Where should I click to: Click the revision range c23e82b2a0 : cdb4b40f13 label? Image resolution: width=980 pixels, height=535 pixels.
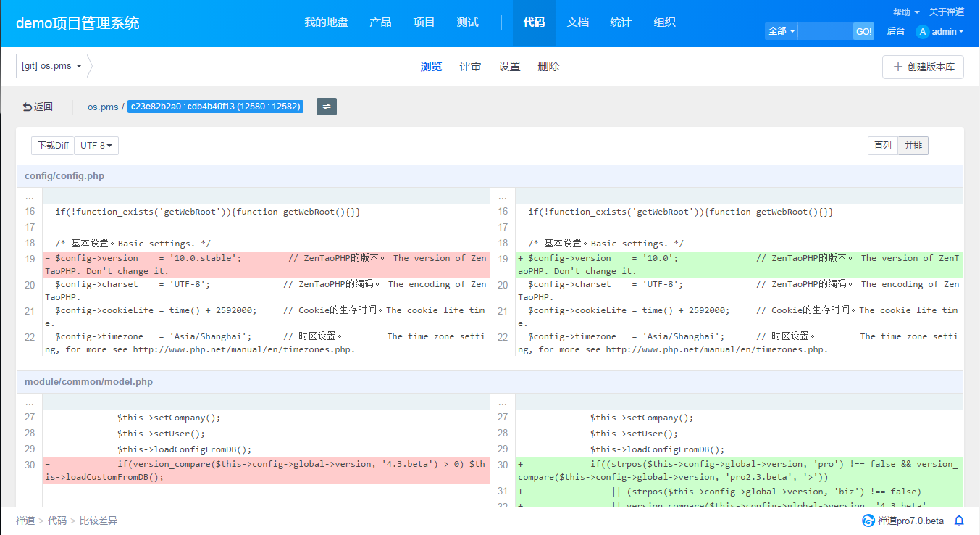(215, 107)
